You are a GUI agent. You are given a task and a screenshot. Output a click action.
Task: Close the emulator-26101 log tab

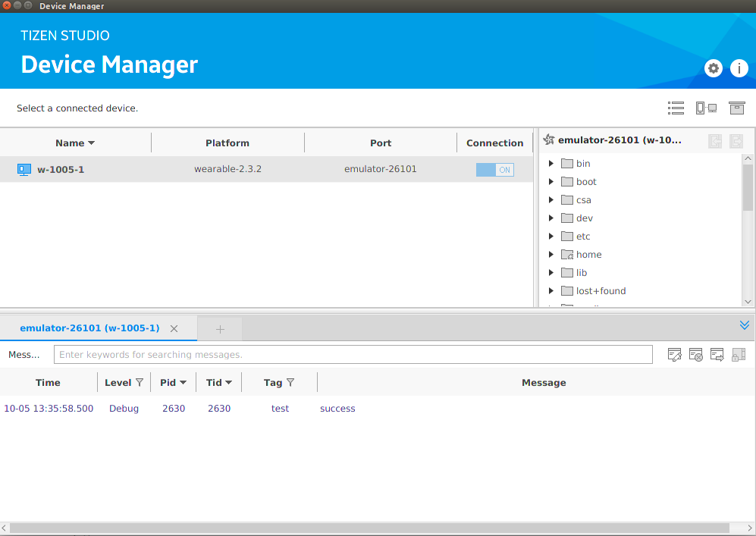pos(174,329)
